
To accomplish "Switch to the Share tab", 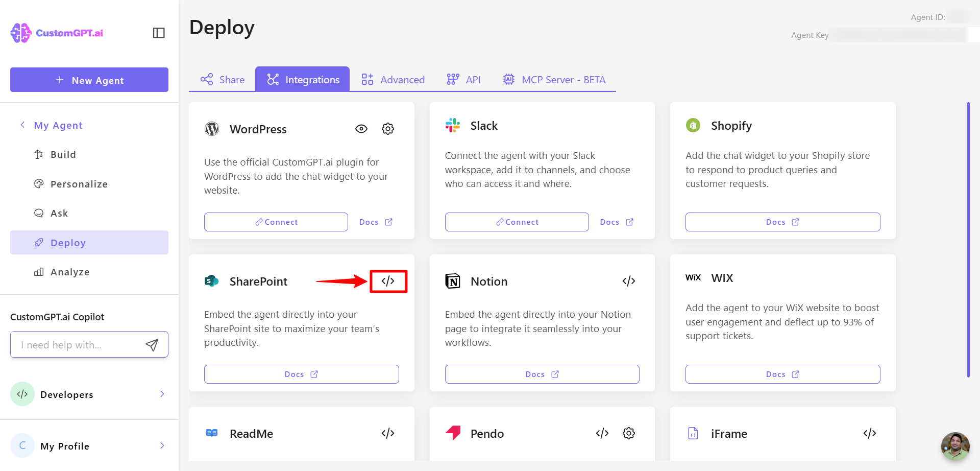I will tap(222, 79).
